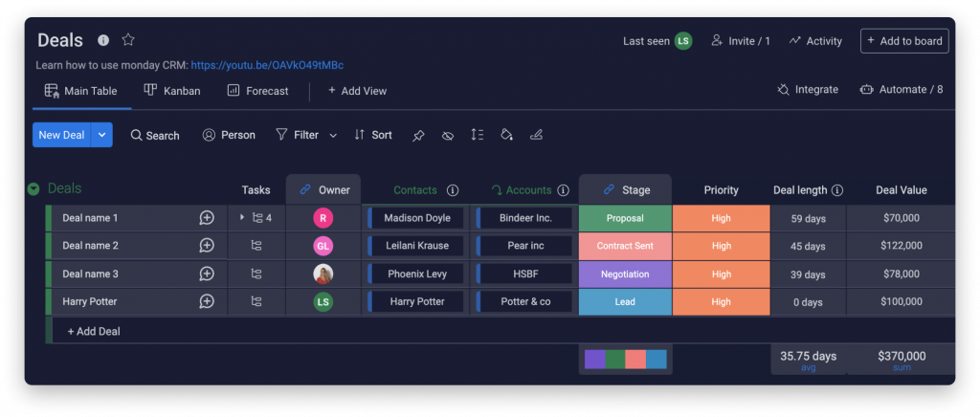The height and width of the screenshot is (417, 980).
Task: Expand subitems of Deal name 1
Action: [x=242, y=217]
